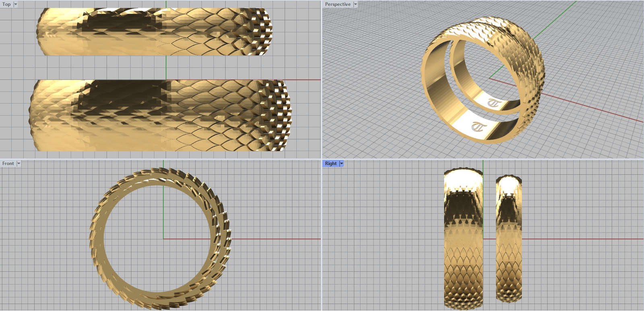Screen dimensions: 644x311
Task: Click the Top viewport title label
Action: click(x=6, y=4)
